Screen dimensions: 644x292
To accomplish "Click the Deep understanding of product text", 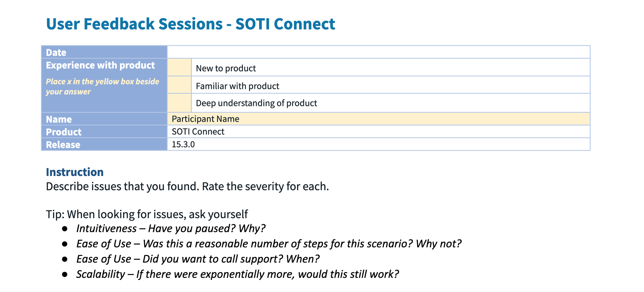I will click(256, 103).
